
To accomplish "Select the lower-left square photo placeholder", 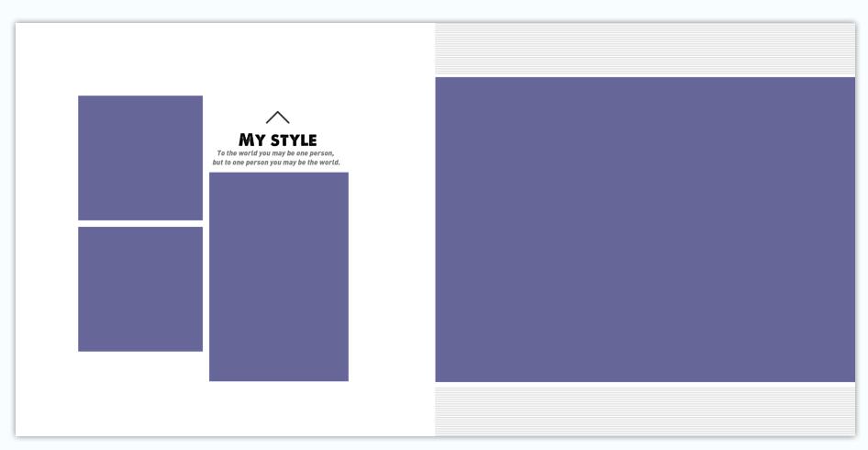I will (140, 289).
